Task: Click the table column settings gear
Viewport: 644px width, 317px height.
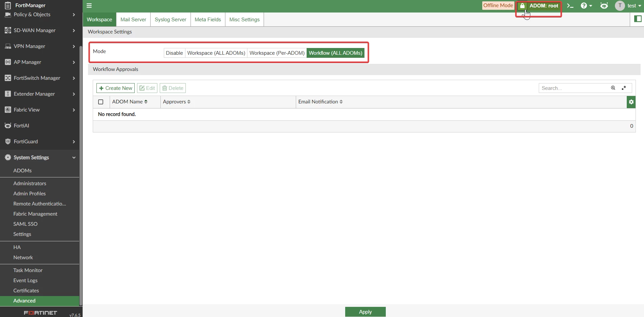Action: (631, 102)
